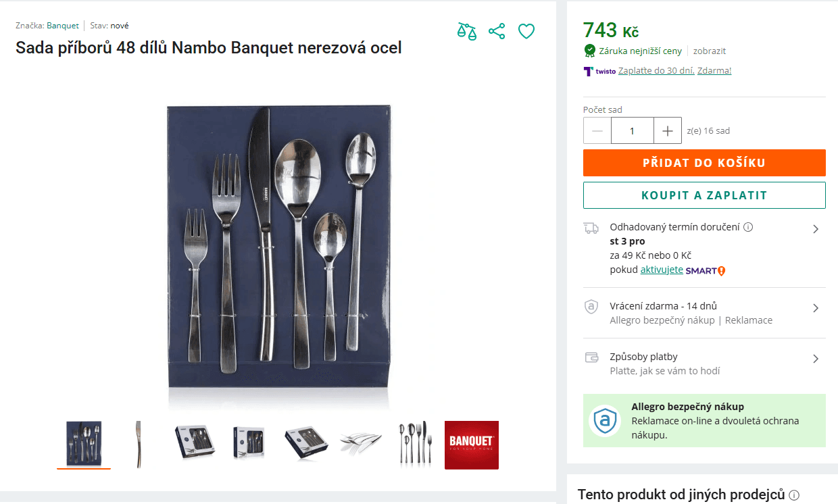Select the red BANQUET logo thumbnail
This screenshot has height=504, width=838.
pos(471,445)
